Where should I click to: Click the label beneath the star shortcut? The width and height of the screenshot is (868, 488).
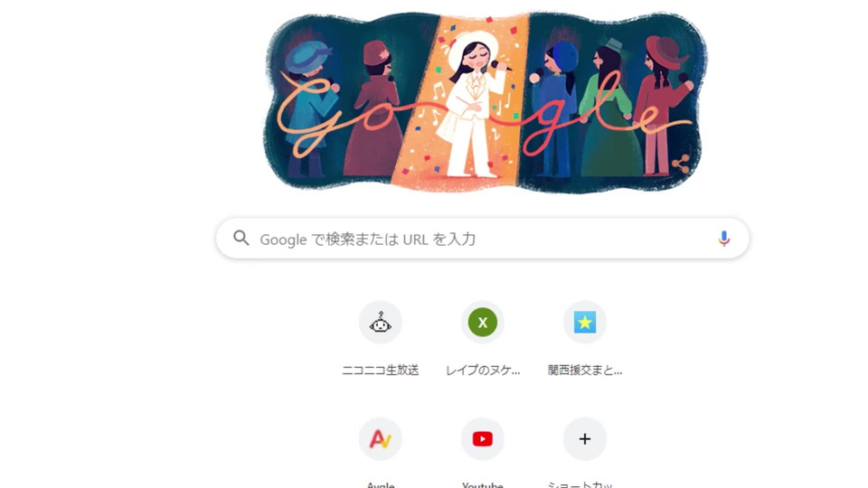coord(585,371)
